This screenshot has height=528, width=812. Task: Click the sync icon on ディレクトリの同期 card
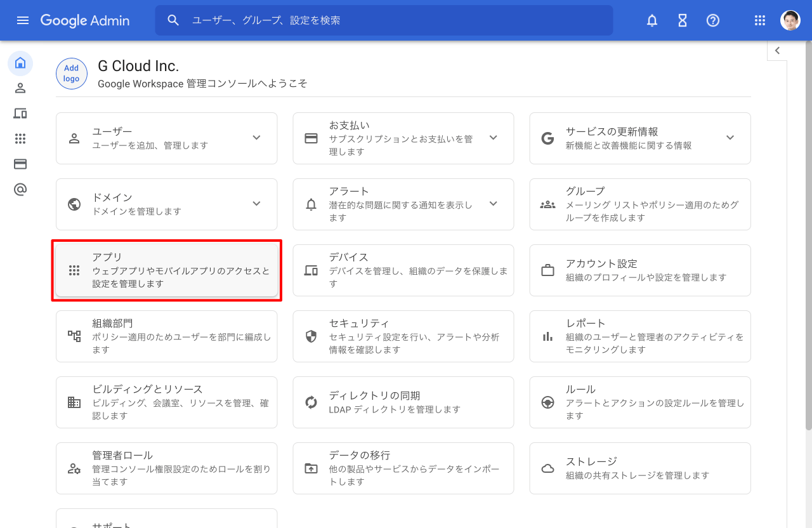click(311, 402)
